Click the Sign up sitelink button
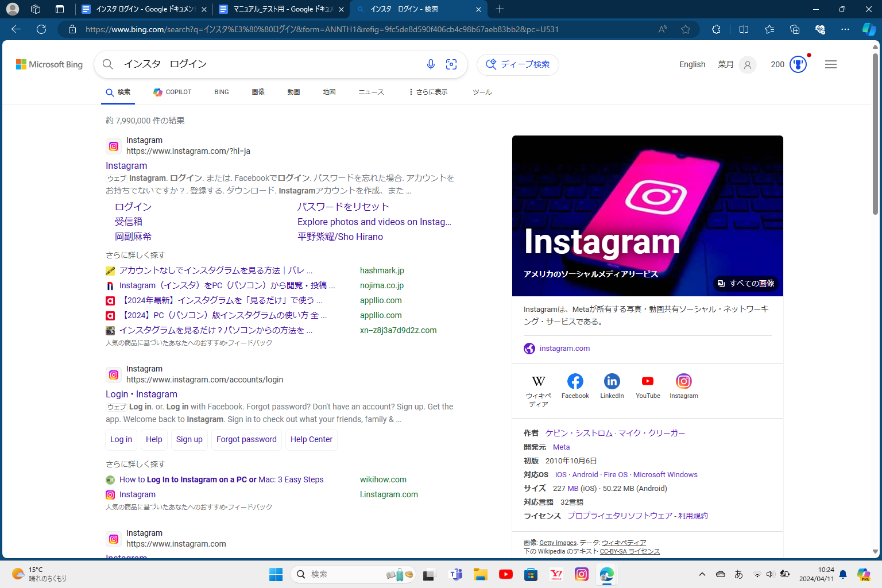This screenshot has height=588, width=882. [189, 439]
